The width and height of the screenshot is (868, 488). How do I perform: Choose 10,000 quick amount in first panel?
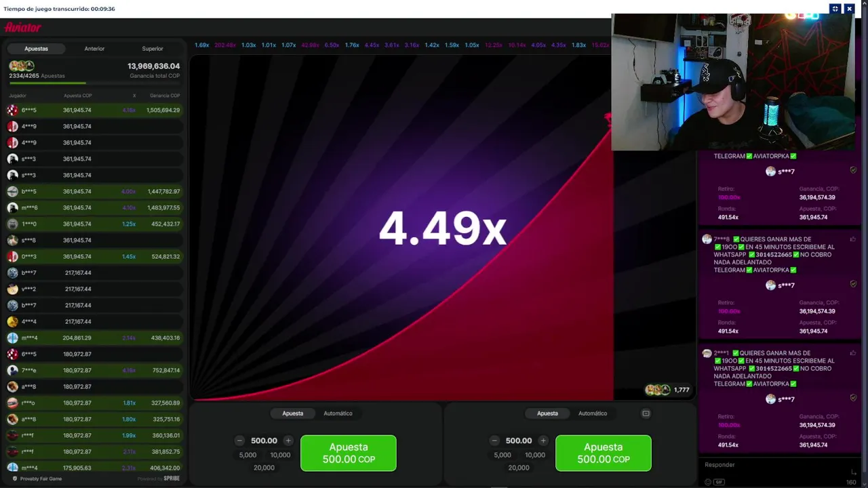(280, 455)
